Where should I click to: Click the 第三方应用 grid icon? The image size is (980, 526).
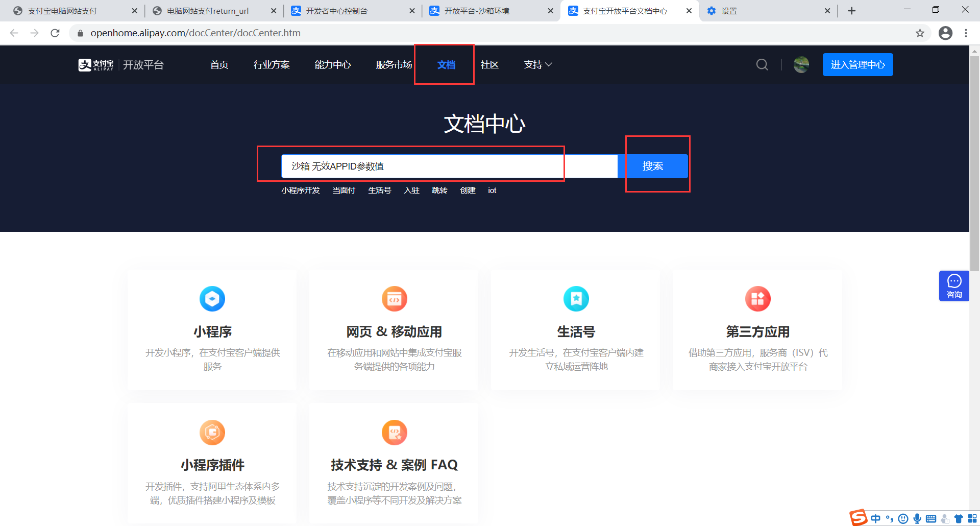pos(758,299)
